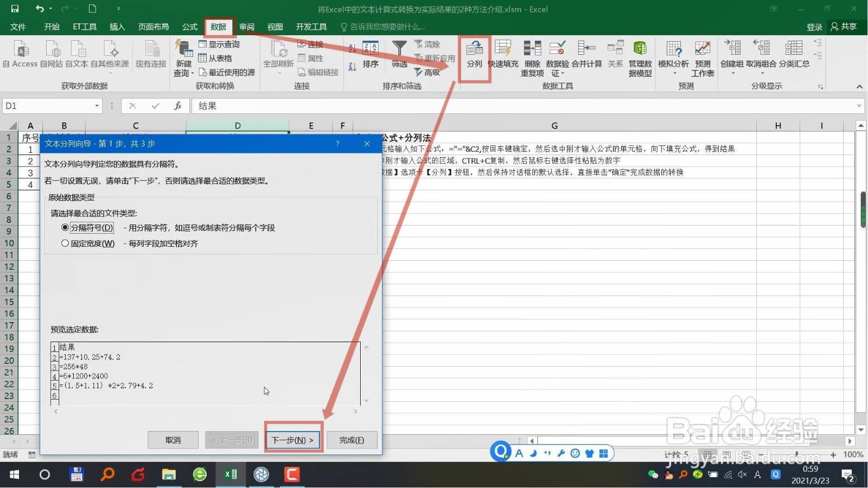The height and width of the screenshot is (488, 868).
Task: Select the 分隔符号 radio button
Action: [x=65, y=228]
